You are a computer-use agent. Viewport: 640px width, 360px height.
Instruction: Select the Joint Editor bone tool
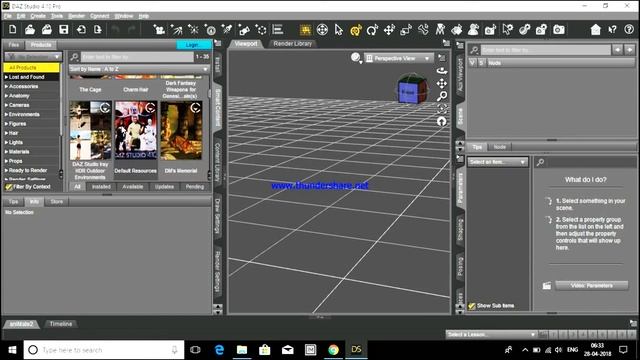(x=423, y=30)
